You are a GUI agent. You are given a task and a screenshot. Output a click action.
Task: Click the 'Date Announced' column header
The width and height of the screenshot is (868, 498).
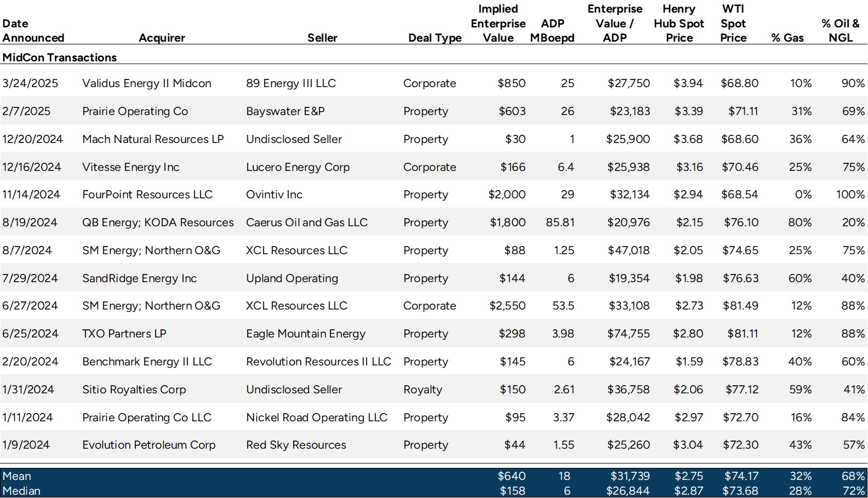coord(33,31)
